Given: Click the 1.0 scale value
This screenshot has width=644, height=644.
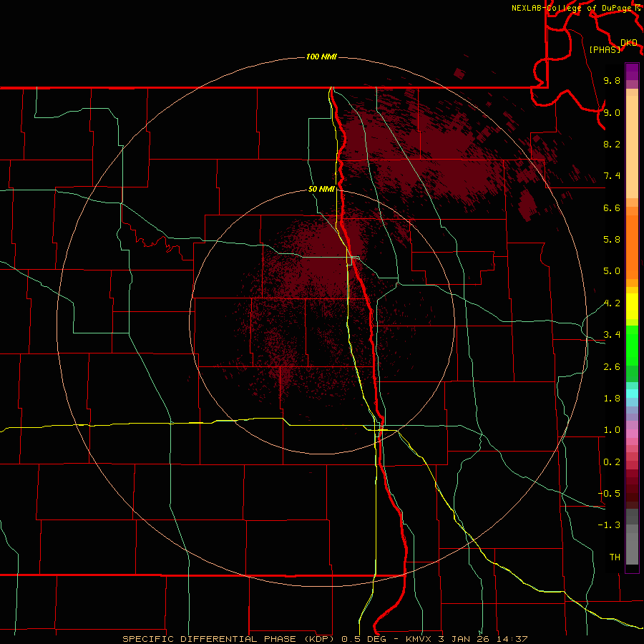Looking at the screenshot, I should [612, 430].
